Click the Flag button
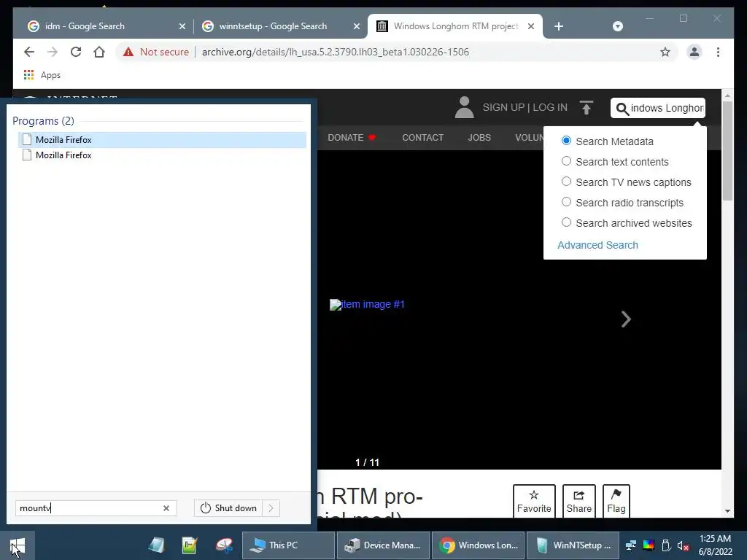This screenshot has height=560, width=747. pos(616,501)
